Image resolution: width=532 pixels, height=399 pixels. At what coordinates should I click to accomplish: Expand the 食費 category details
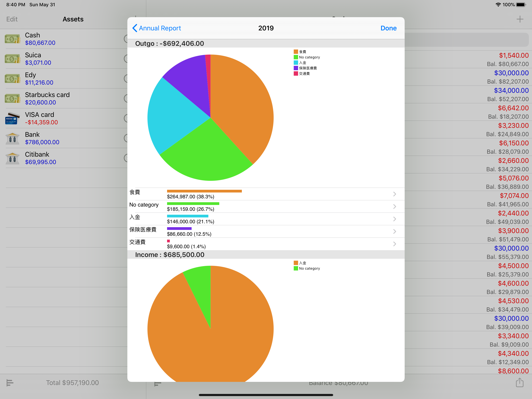click(395, 194)
